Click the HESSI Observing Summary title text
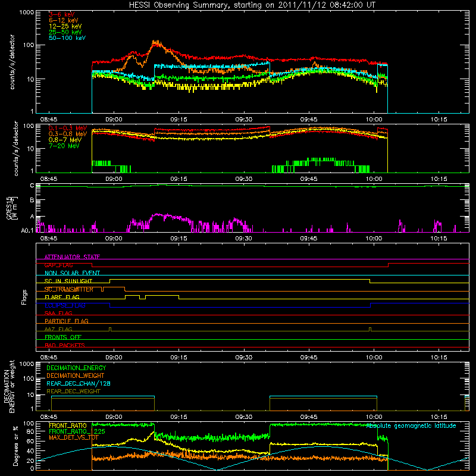The image size is (476, 476). (252, 5)
